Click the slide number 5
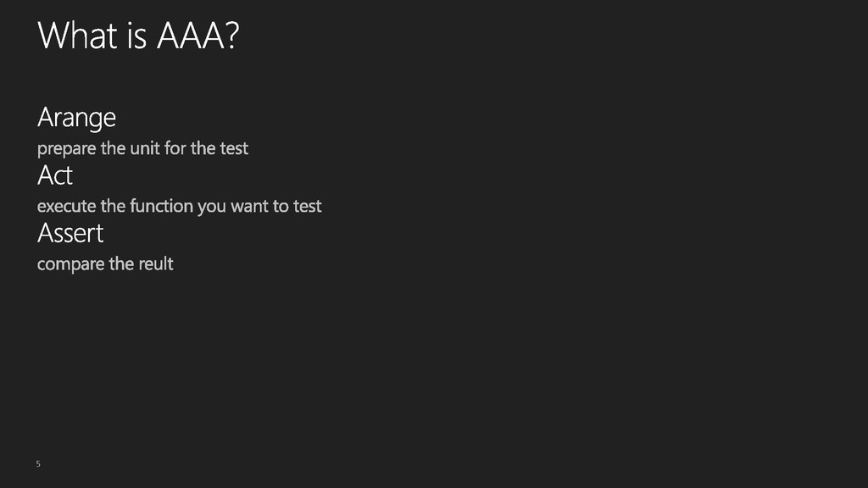Screen dimensions: 868x488 pos(38,463)
